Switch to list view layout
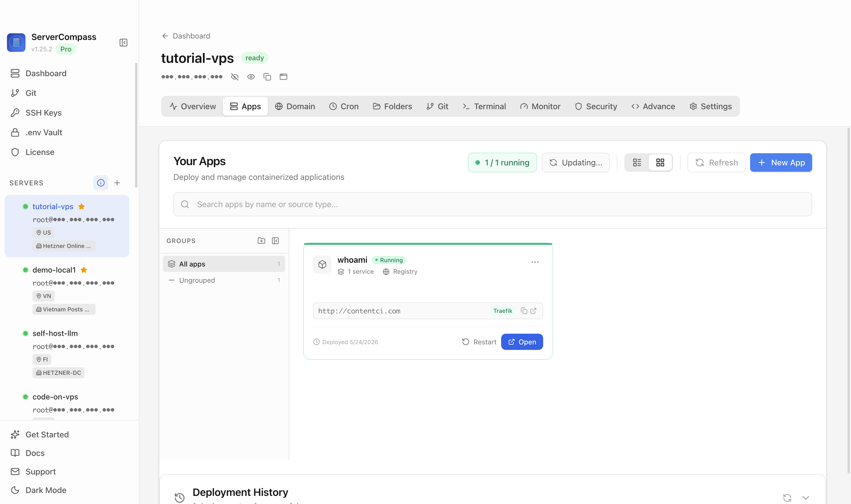Screen dimensions: 851x504 point(637,163)
